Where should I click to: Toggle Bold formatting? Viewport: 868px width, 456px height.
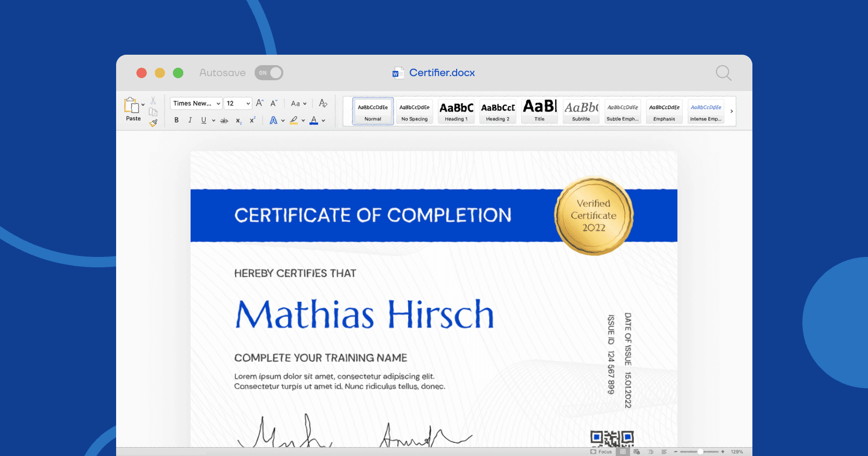pos(177,120)
